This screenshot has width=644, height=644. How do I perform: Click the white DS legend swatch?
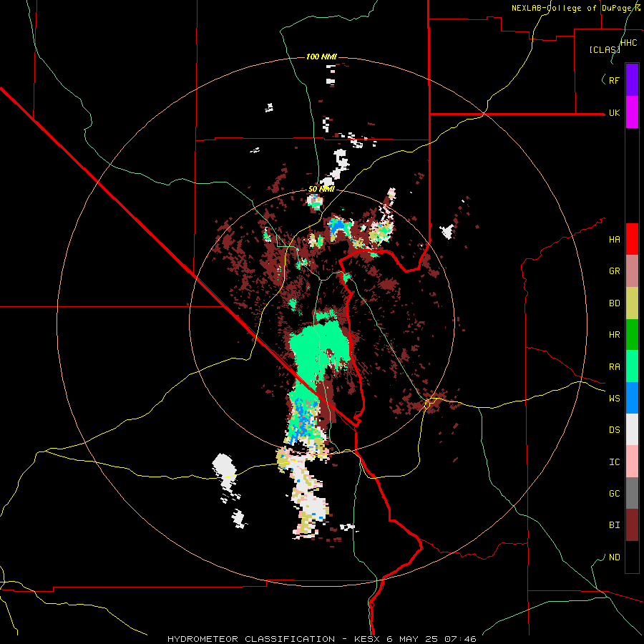point(632,429)
